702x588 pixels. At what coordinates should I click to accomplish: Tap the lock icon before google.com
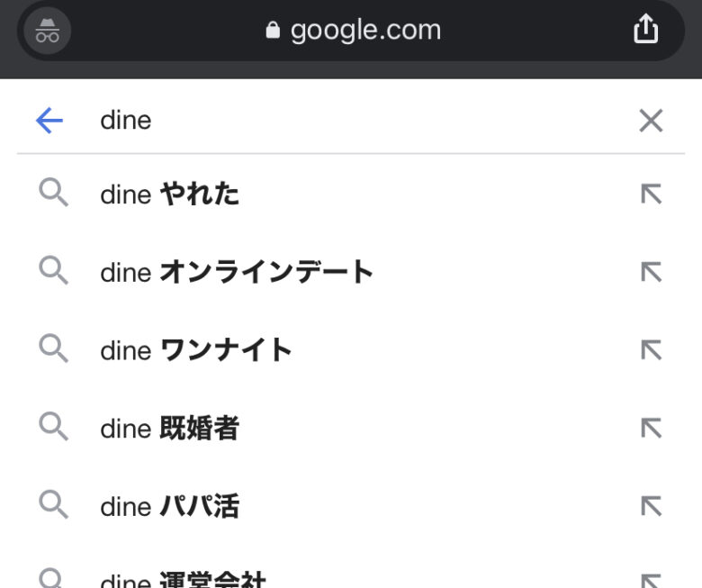[274, 31]
